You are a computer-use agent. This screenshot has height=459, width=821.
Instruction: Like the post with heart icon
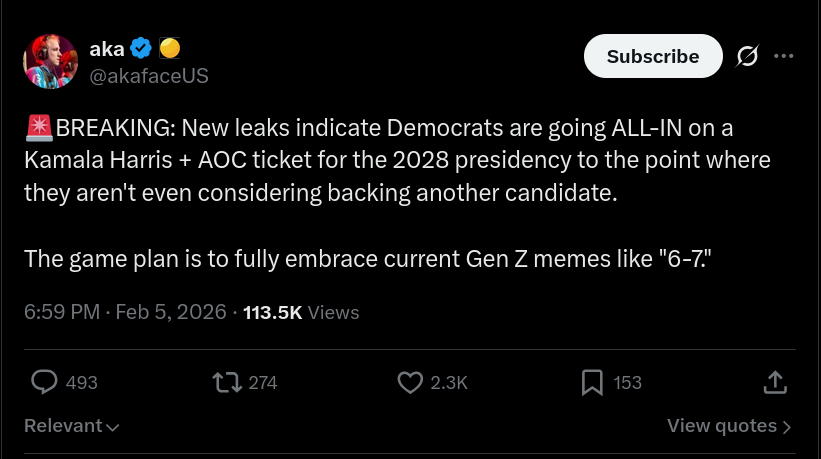point(409,382)
